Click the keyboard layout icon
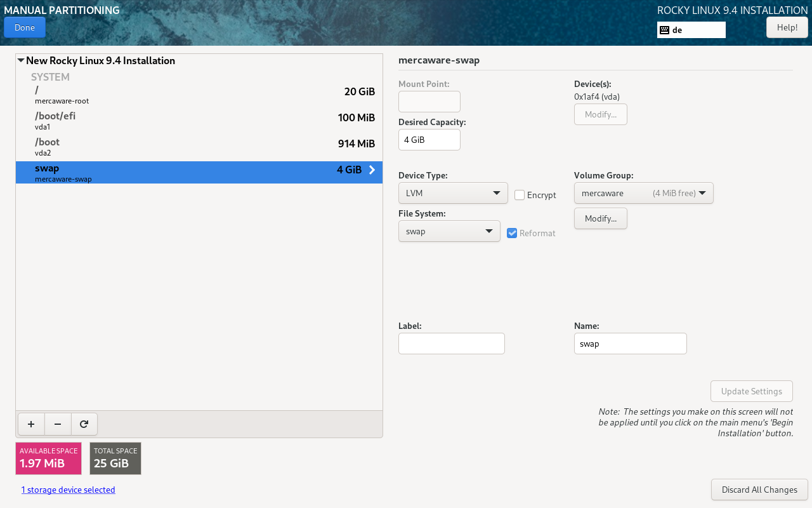 point(665,30)
